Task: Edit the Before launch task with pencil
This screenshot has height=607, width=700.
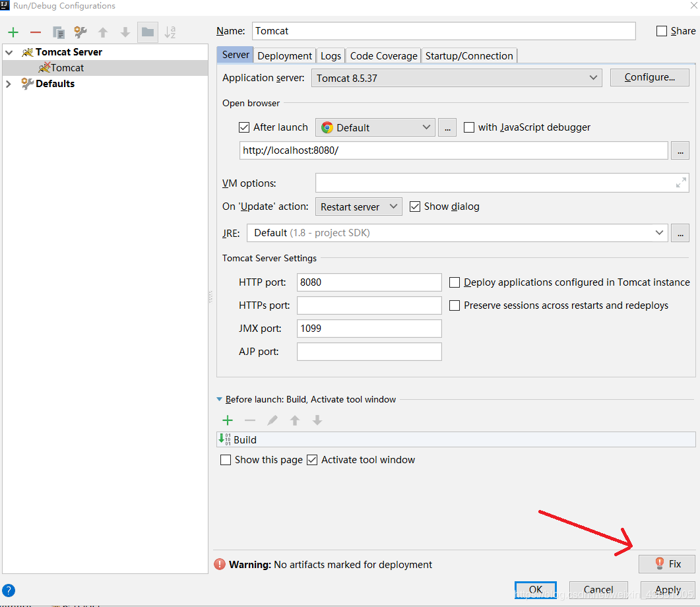Action: point(272,420)
